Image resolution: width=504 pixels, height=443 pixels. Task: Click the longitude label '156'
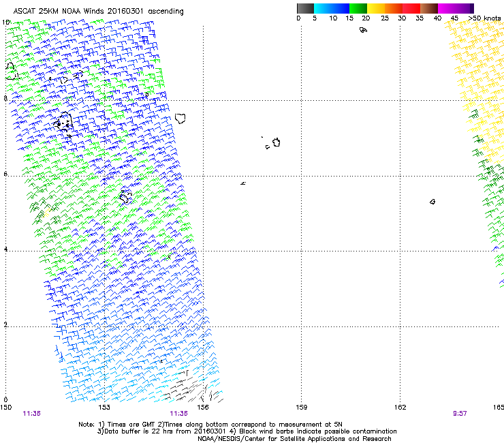coord(203,408)
